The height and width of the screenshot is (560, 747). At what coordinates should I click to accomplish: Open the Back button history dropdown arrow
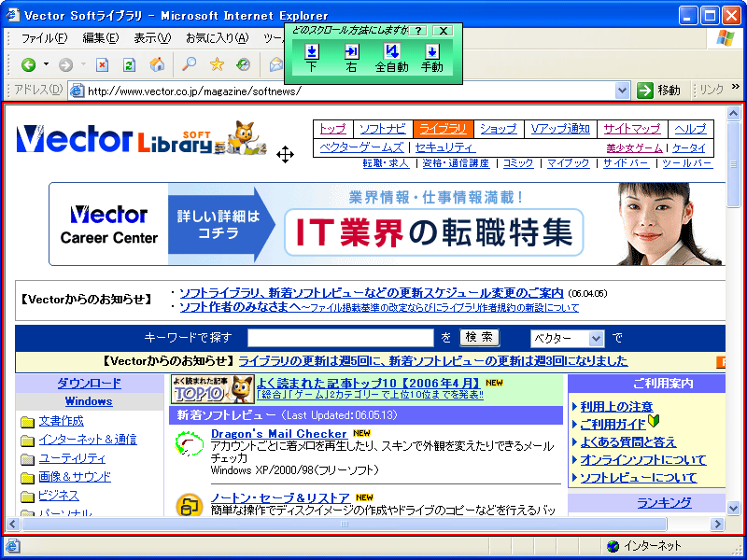pos(46,64)
